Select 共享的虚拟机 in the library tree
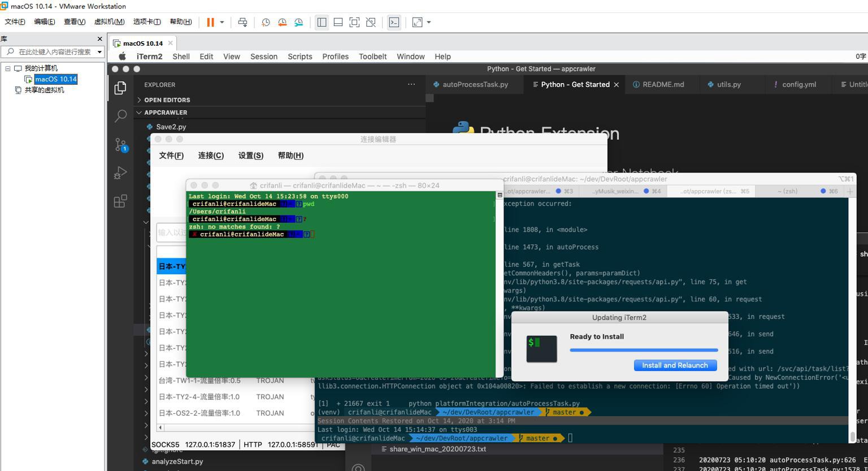Viewport: 868px width, 471px height. tap(44, 90)
